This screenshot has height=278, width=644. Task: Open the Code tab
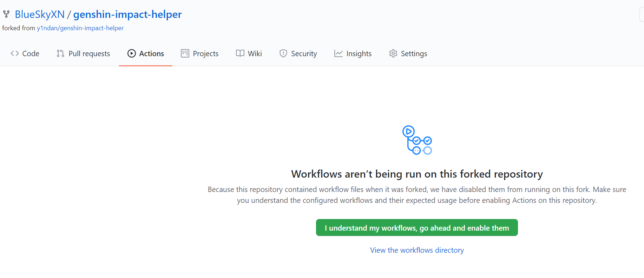25,53
